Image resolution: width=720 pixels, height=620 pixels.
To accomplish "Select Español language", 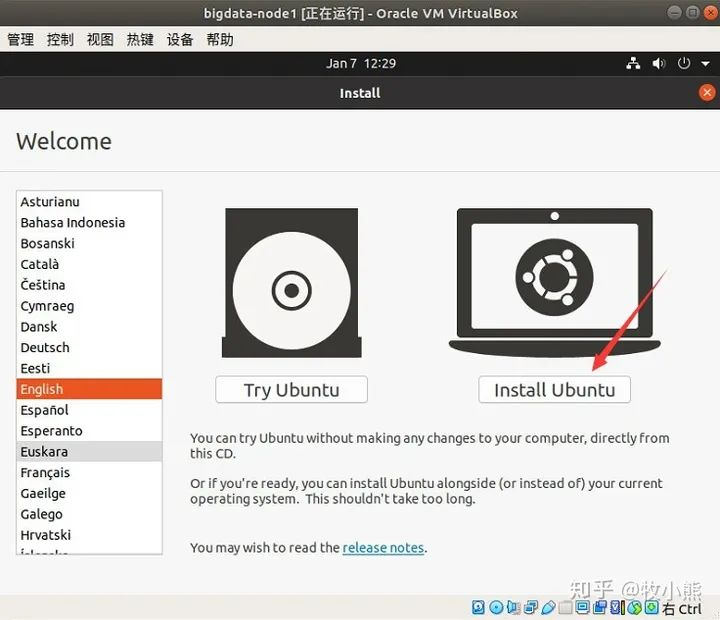I will (89, 410).
